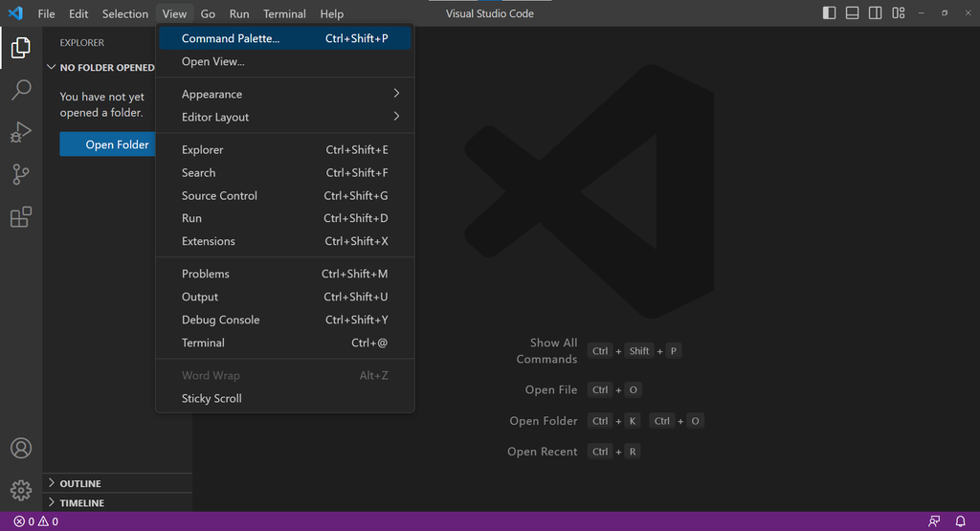Screen dimensions: 980x531
Task: Click errors and warnings status indicator
Action: point(36,521)
